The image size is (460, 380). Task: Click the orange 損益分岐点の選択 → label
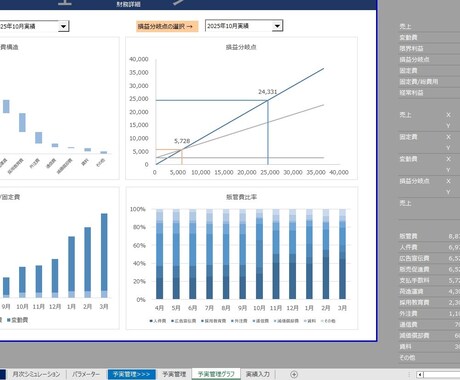(x=167, y=26)
